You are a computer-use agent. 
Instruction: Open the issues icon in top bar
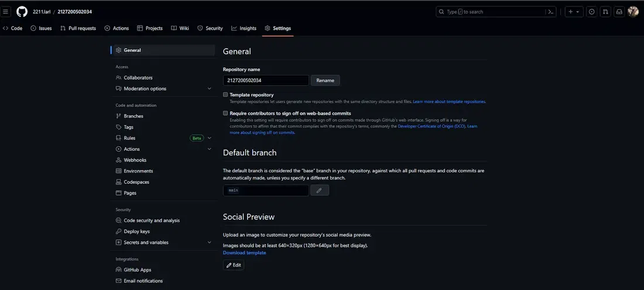point(591,12)
